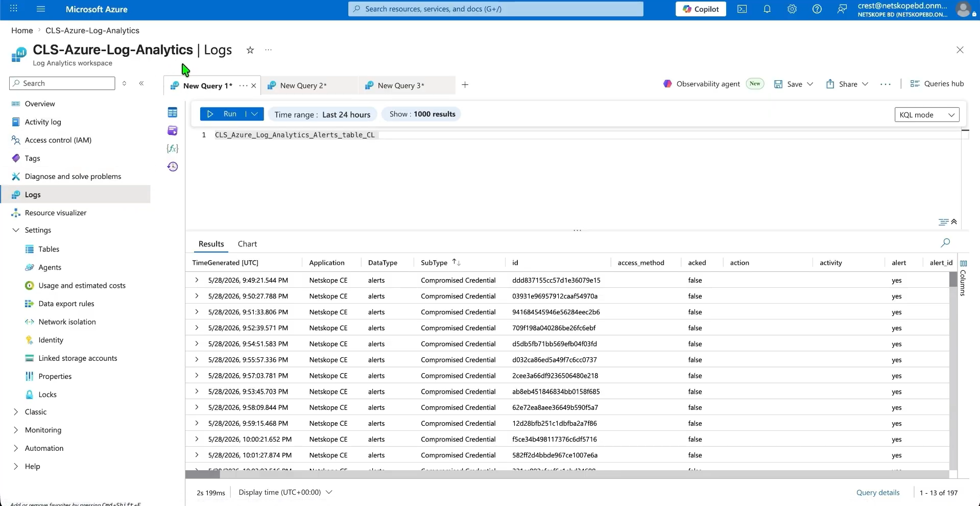Open the Save dropdown

(810, 84)
